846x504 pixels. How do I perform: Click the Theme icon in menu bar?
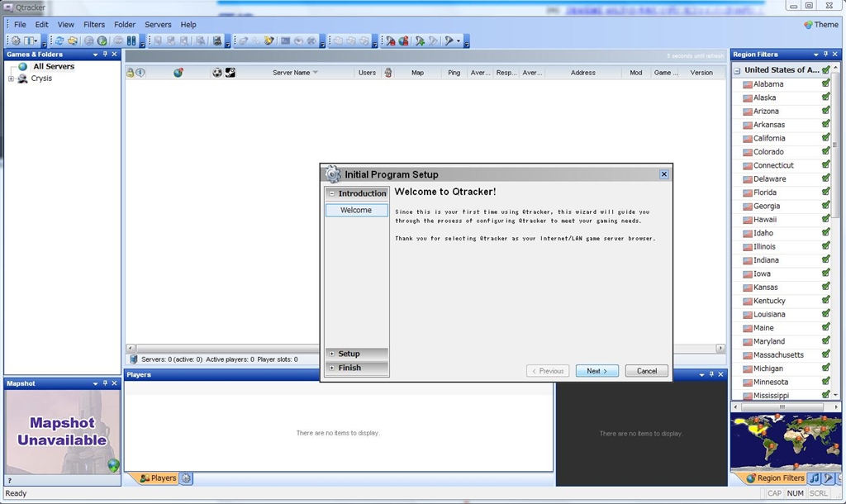(808, 25)
